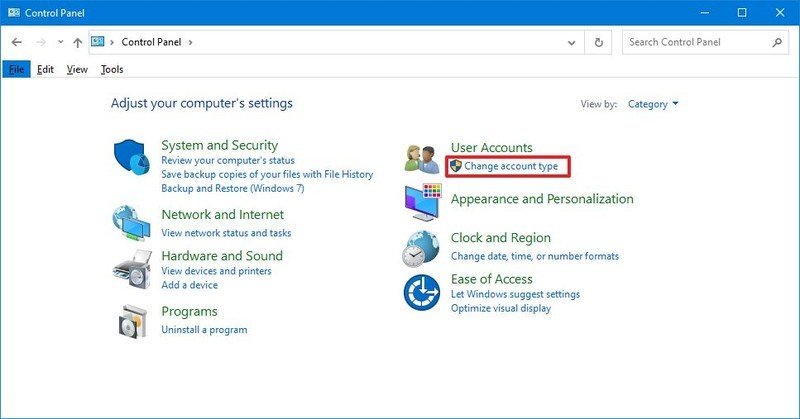
Task: Open System and Security category
Action: 220,145
